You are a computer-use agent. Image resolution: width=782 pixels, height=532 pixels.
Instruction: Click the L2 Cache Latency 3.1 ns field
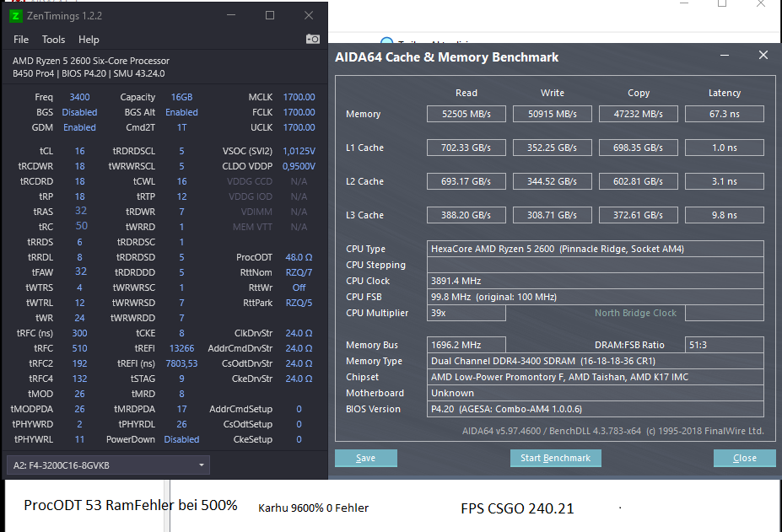(724, 181)
